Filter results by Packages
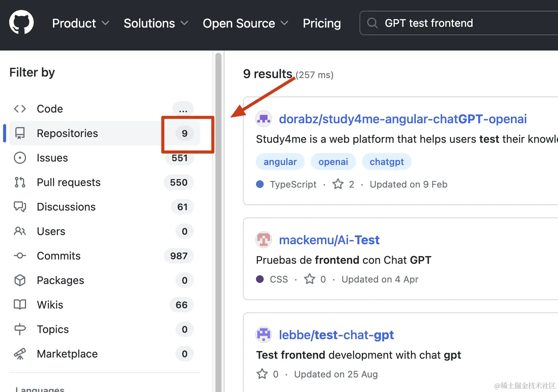Viewport: 558px width, 392px height. (x=105, y=280)
